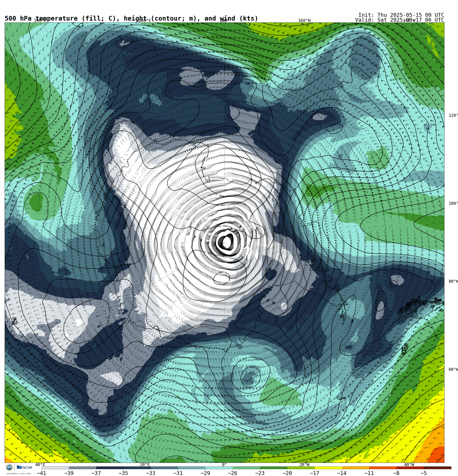Click the -29 colorbar tick label
This screenshot has height=476, width=458.
pyautogui.click(x=205, y=473)
